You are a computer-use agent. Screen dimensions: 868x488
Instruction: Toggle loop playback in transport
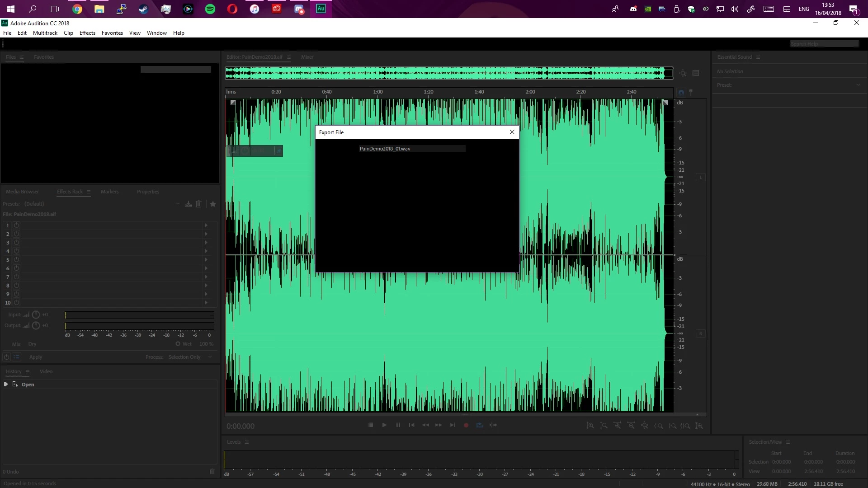tap(480, 425)
